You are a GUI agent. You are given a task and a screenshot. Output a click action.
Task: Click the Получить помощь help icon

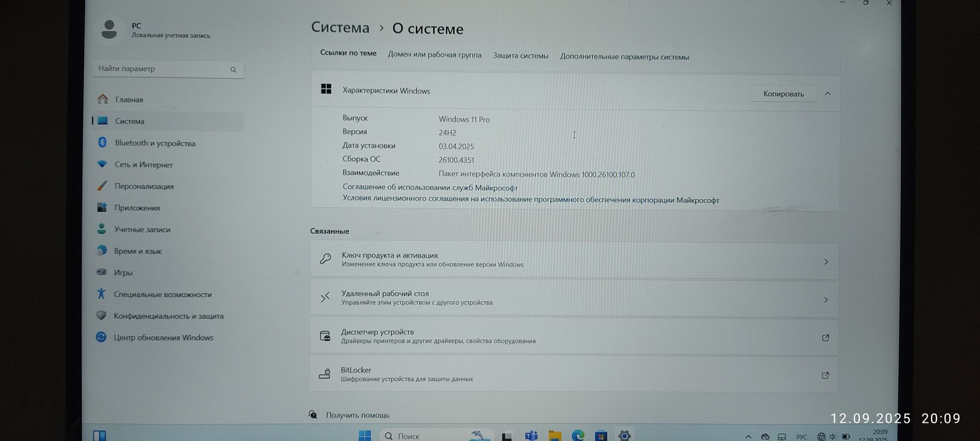tap(313, 415)
